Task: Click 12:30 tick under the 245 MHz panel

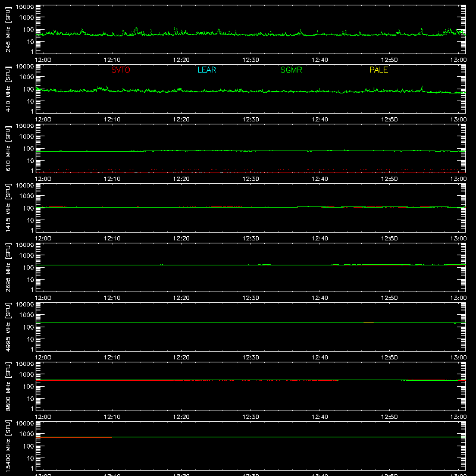Action: coord(250,60)
